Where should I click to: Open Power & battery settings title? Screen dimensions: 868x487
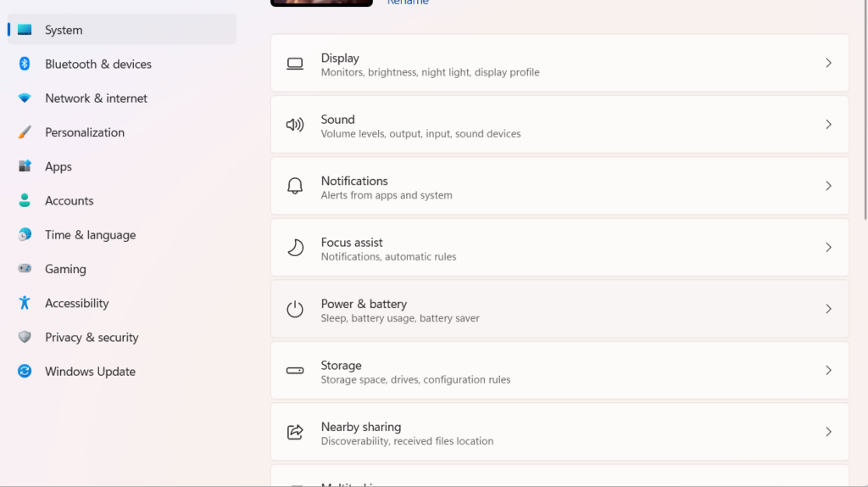364,305
